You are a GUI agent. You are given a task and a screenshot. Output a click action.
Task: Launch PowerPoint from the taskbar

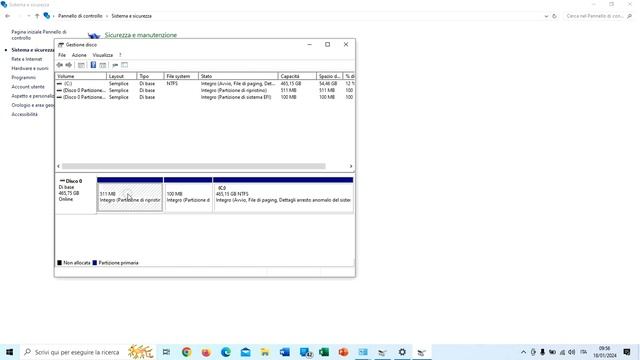tap(343, 352)
